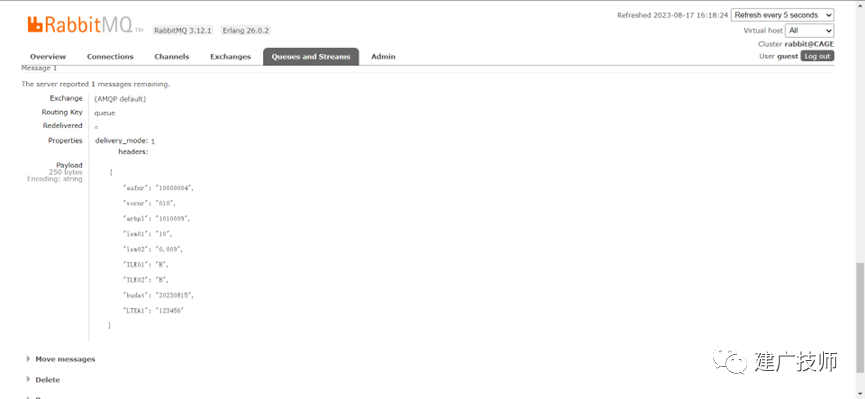This screenshot has width=865, height=399.
Task: Click the payload line with "1010009"
Action: click(x=158, y=219)
